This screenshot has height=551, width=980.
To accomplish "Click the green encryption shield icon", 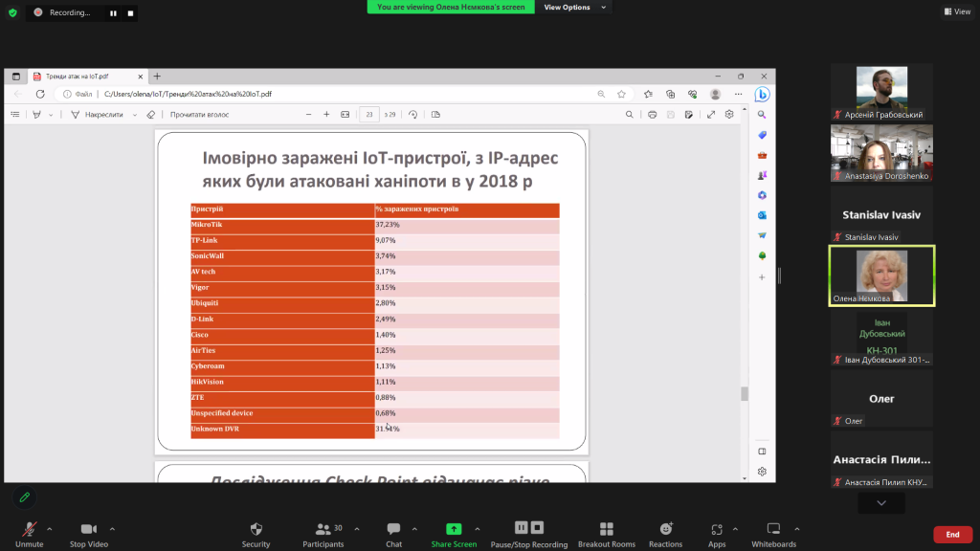I will 12,12.
